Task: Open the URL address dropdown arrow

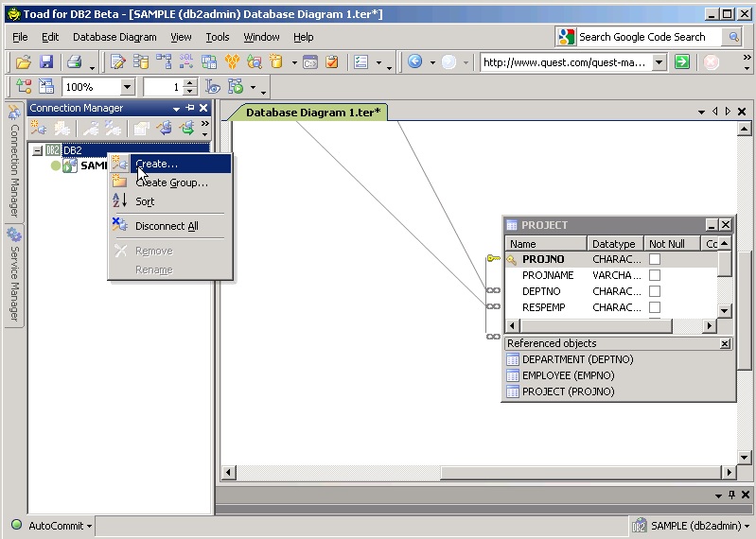Action: pyautogui.click(x=659, y=62)
